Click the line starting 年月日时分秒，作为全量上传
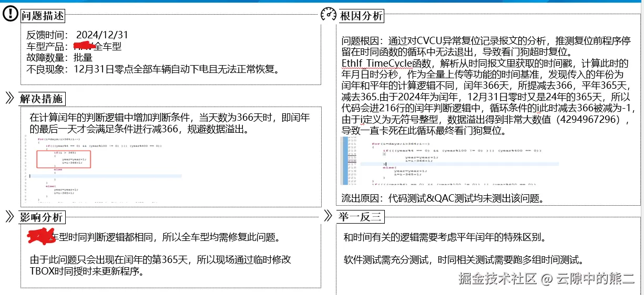The width and height of the screenshot is (644, 295). (482, 74)
